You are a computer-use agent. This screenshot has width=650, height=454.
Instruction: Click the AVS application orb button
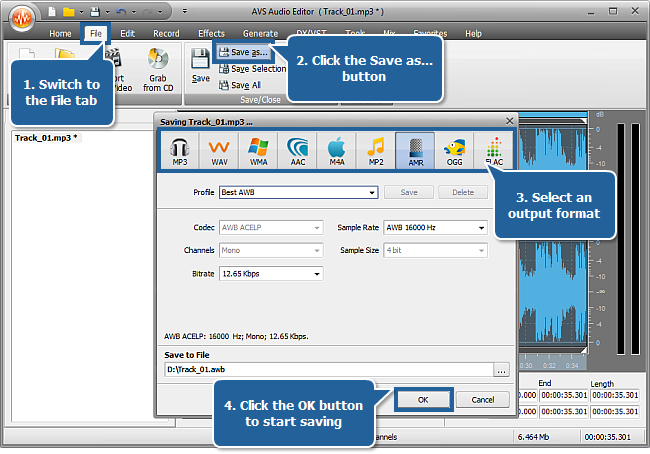click(22, 18)
